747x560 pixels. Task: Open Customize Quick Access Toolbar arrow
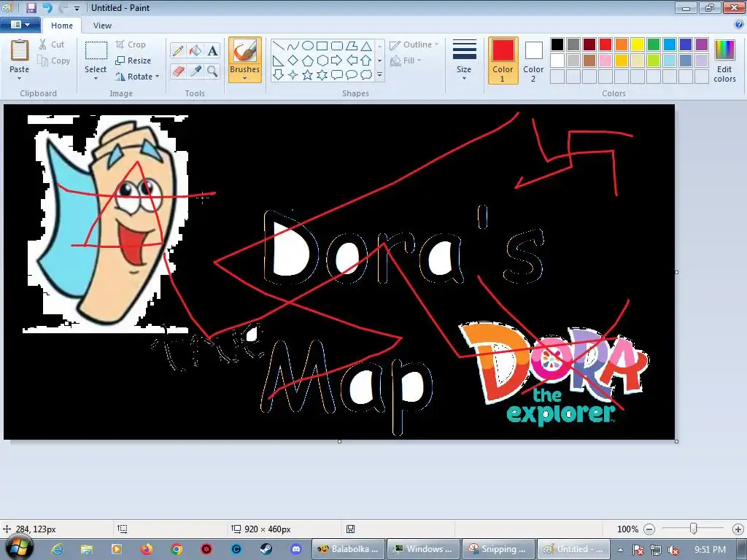(77, 9)
